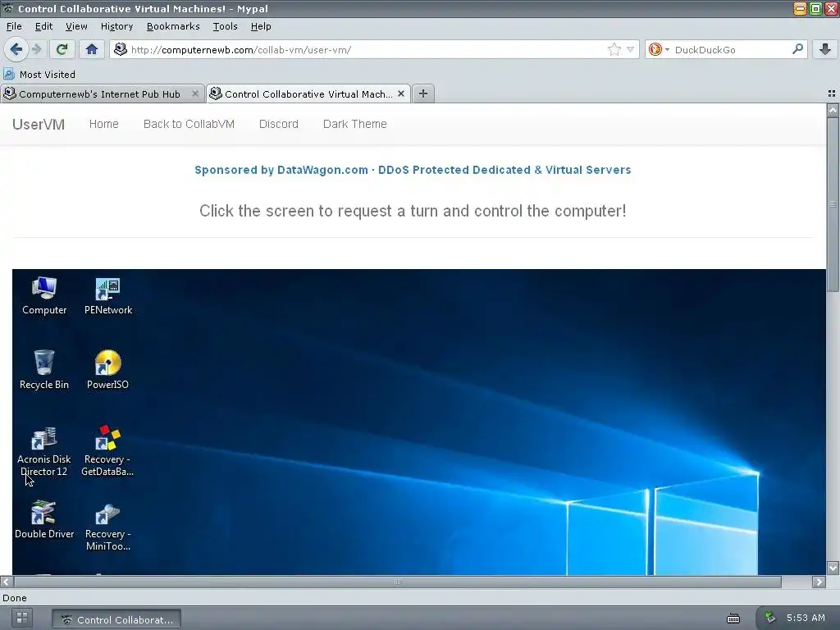Open the View menu
The height and width of the screenshot is (630, 840).
(76, 26)
